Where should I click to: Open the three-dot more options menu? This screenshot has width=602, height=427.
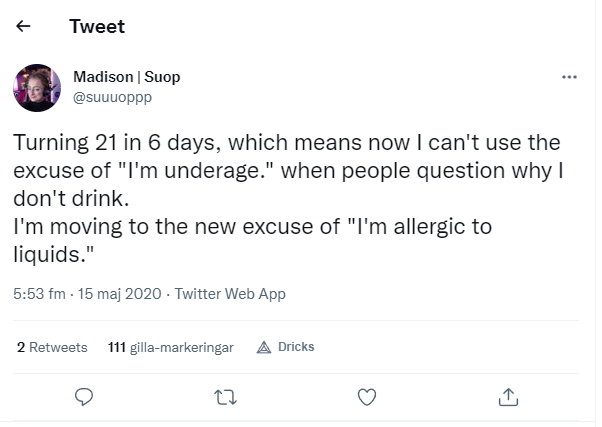569,77
